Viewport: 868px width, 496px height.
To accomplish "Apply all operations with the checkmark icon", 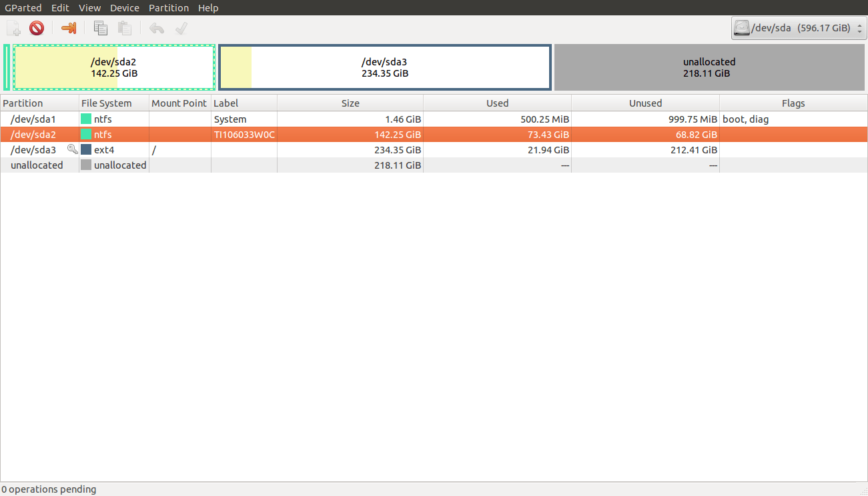I will coord(181,28).
